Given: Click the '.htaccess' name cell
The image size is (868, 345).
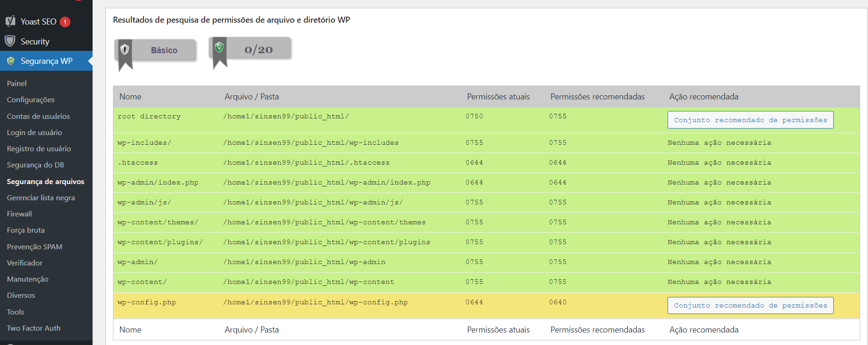Looking at the screenshot, I should [137, 162].
